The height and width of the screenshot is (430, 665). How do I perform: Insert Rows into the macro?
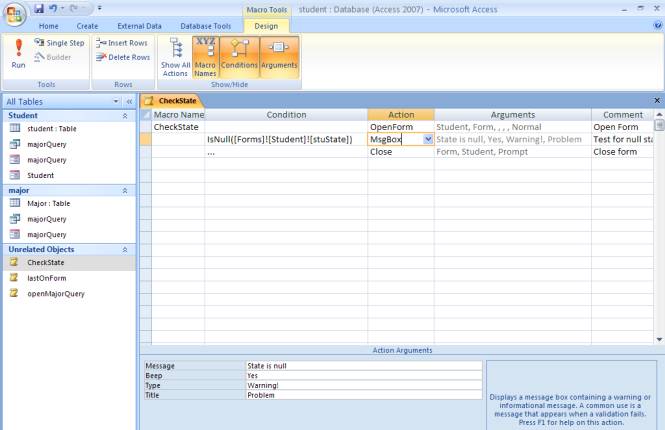point(122,43)
